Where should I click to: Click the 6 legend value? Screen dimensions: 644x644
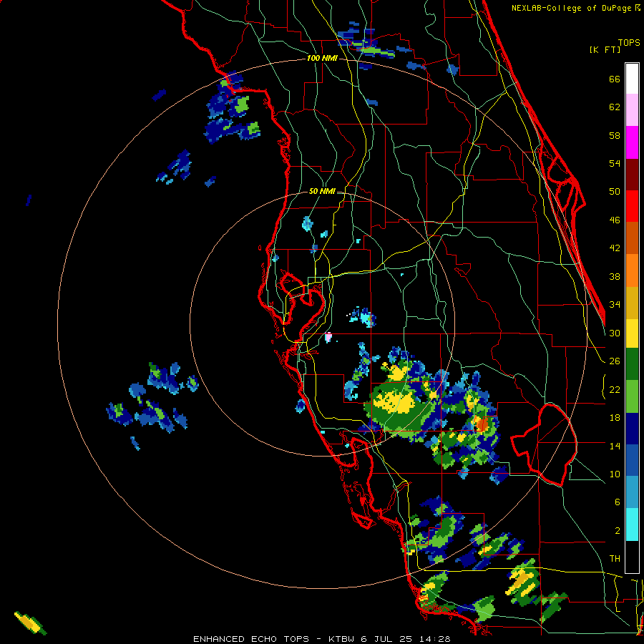point(617,502)
